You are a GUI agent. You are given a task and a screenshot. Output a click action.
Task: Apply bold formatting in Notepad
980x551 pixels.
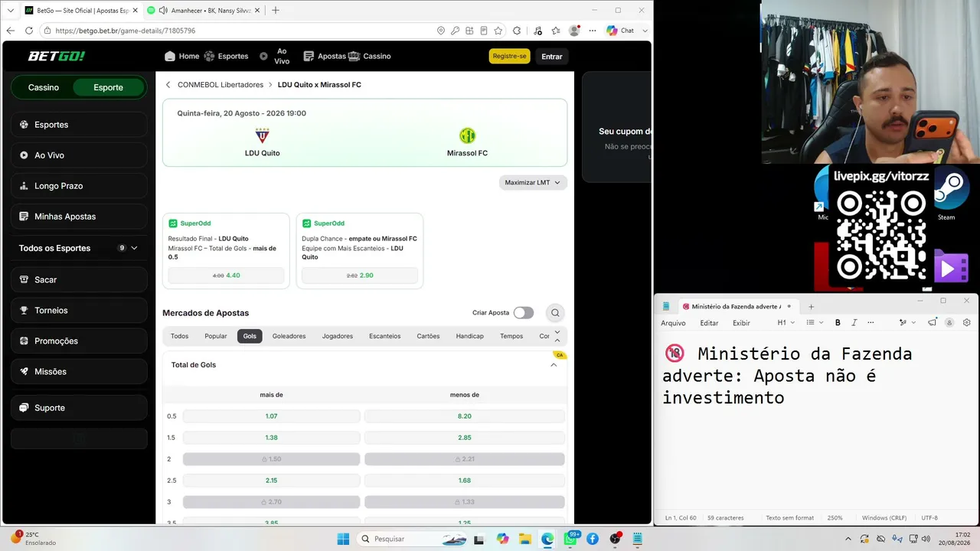coord(838,323)
